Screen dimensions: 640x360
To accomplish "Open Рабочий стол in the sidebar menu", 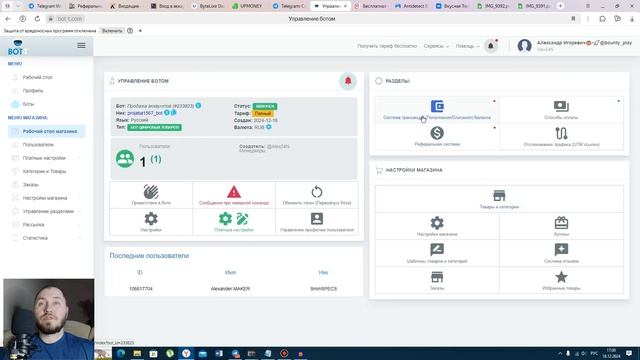I will pos(38,77).
